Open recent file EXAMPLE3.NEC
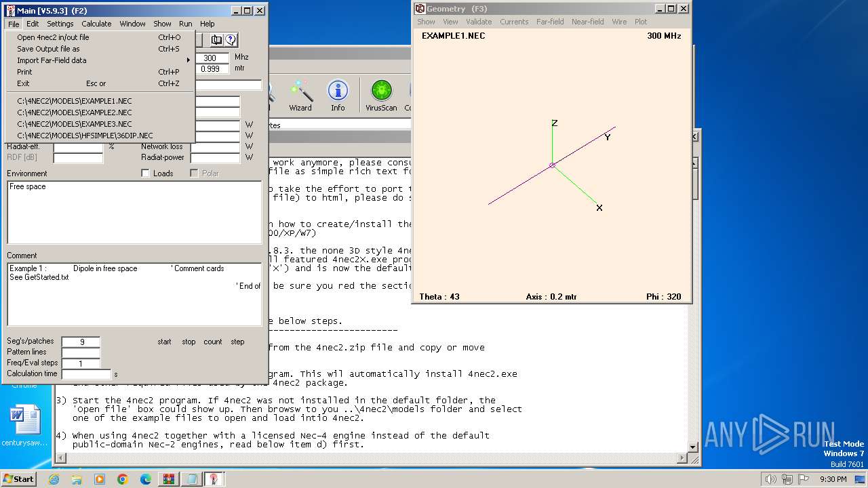This screenshot has width=868, height=488. 100,124
